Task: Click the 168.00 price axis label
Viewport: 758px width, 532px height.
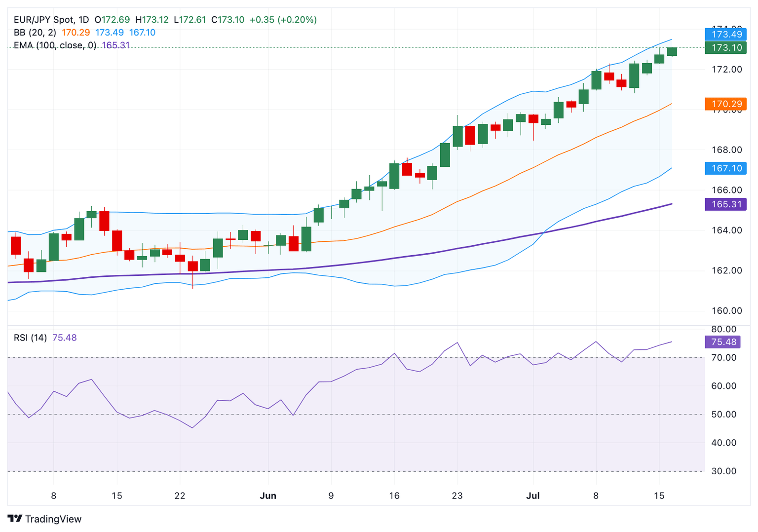Action: point(726,150)
